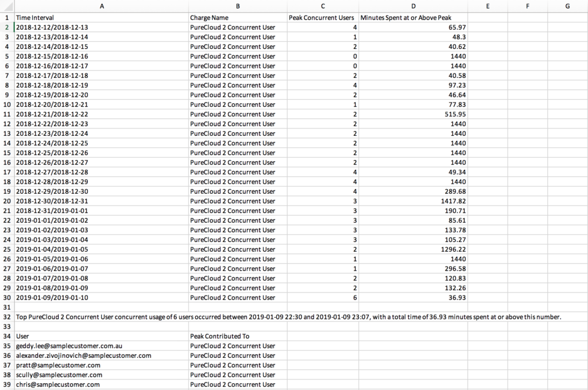This screenshot has height=390, width=588.
Task: Click the Peak Concurrent Users header cell
Action: tap(323, 18)
